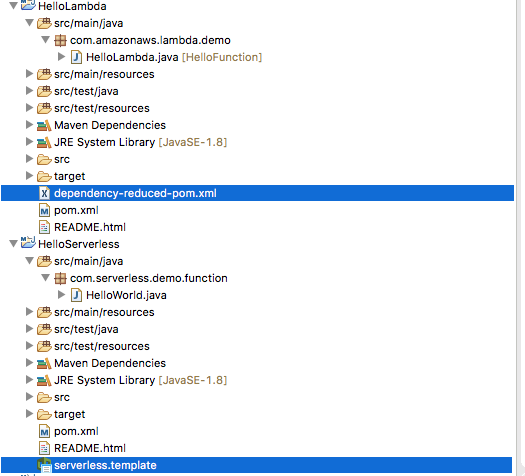
Task: Expand src/main/resources in HelloServerless
Action: [x=29, y=312]
